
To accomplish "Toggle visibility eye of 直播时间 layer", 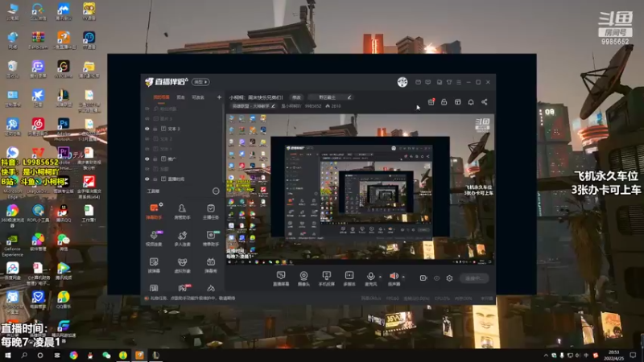I will tap(147, 179).
